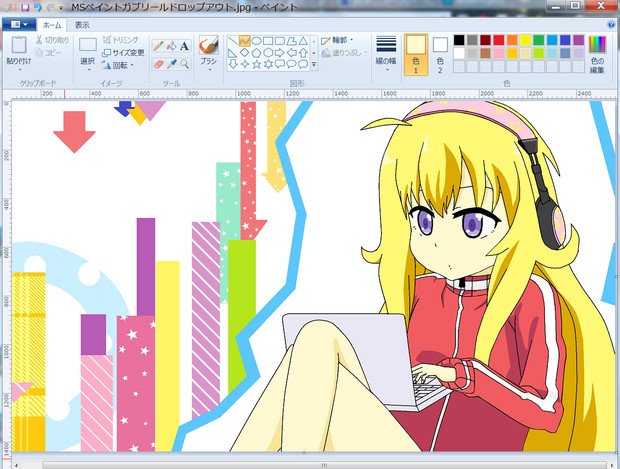Expand the shapes gallery more arrow

click(x=314, y=64)
